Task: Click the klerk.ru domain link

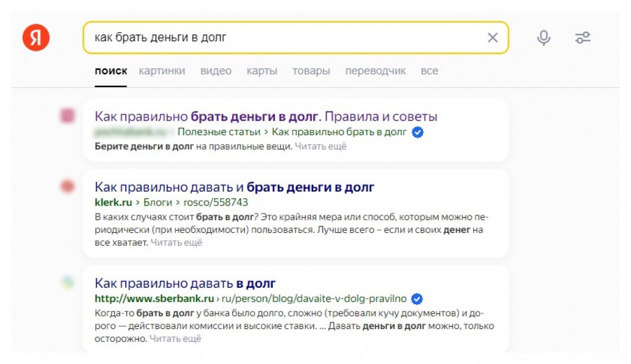Action: click(x=113, y=202)
